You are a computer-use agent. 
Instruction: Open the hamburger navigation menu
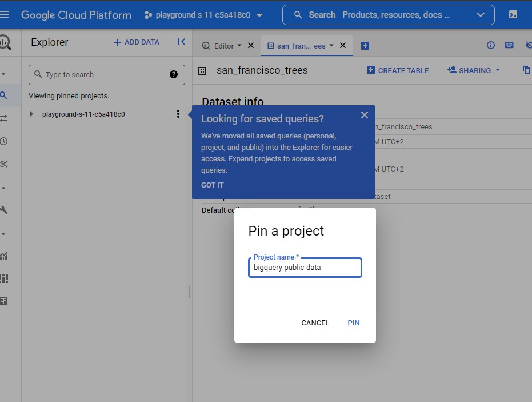click(5, 15)
